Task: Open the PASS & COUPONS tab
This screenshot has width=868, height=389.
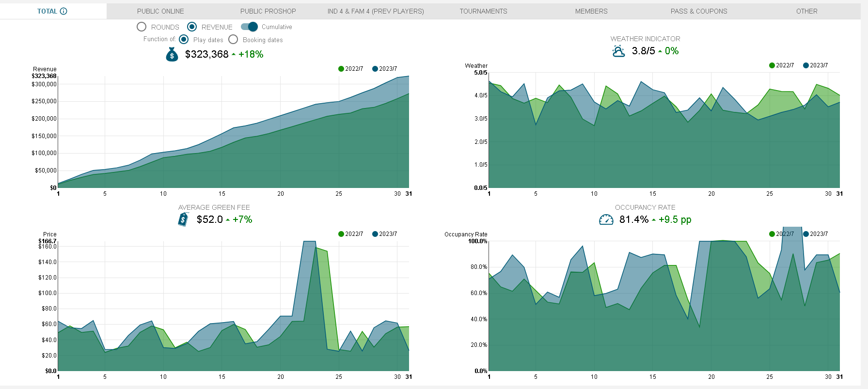Action: (698, 11)
